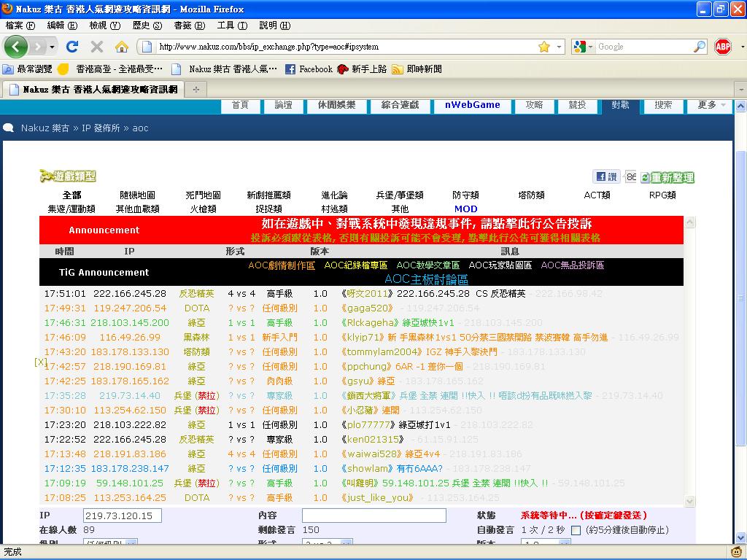Open a new tab with the plus button
This screenshot has height=560, width=747.
point(196,89)
